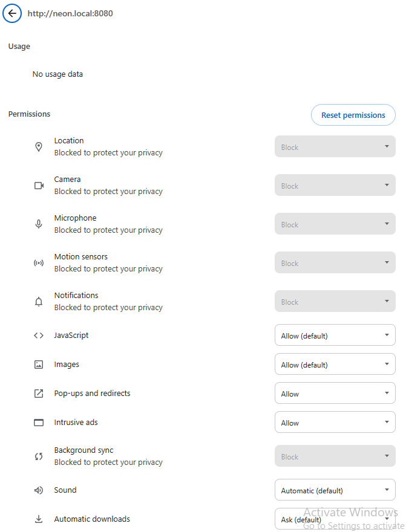Image resolution: width=406 pixels, height=532 pixels.
Task: Open the Automatic downloads Ask dropdown
Action: tap(335, 519)
